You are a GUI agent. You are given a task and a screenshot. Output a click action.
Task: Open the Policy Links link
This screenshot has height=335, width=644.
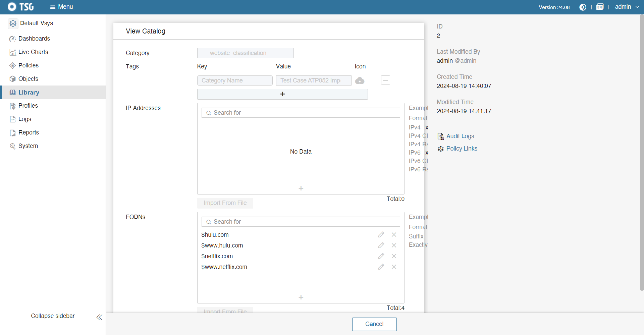(x=462, y=149)
